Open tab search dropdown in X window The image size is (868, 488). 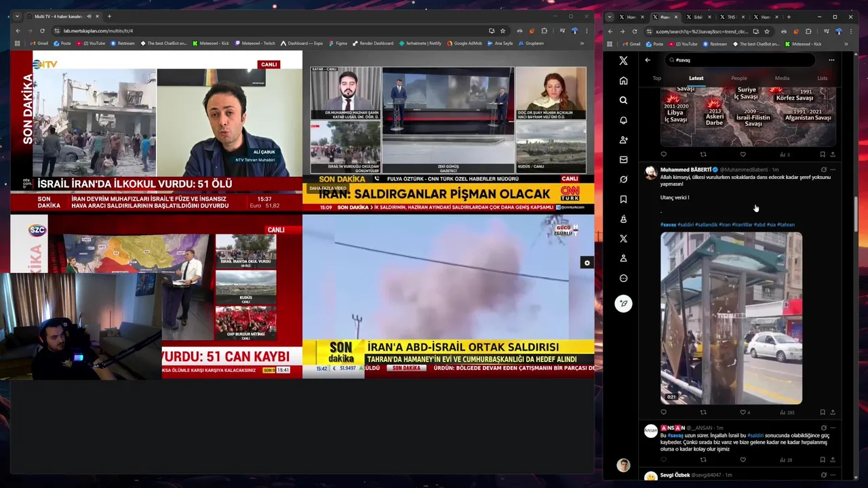coord(610,17)
